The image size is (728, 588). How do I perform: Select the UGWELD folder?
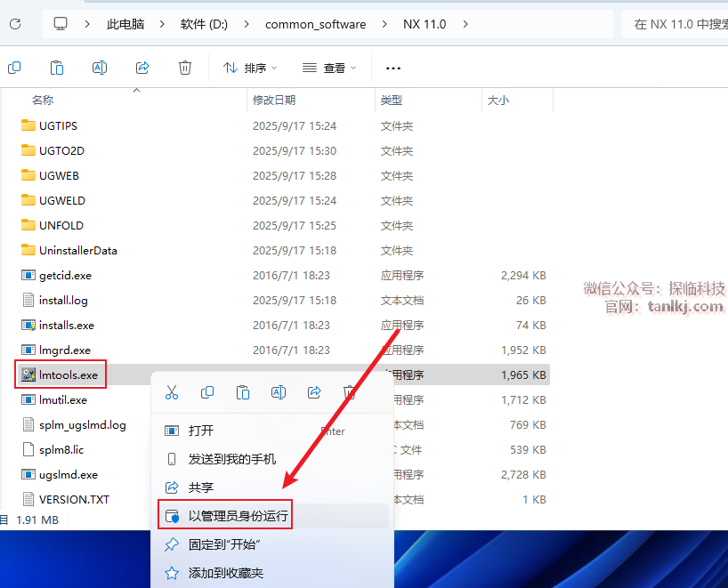[x=62, y=200]
